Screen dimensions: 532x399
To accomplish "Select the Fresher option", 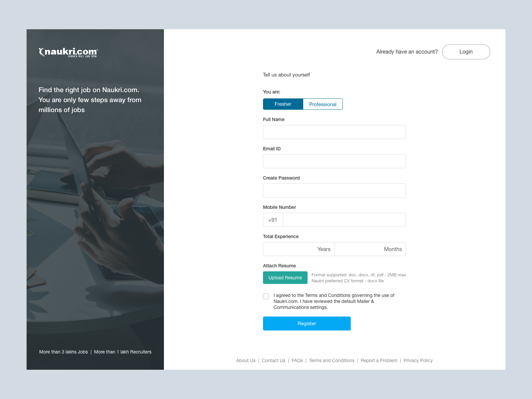I will [x=283, y=104].
